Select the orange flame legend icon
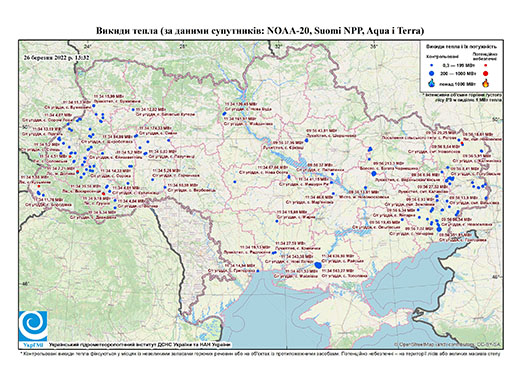 click(x=485, y=83)
